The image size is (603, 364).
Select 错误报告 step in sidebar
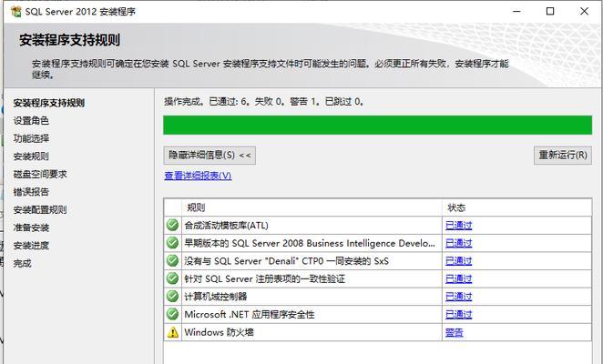coord(31,192)
